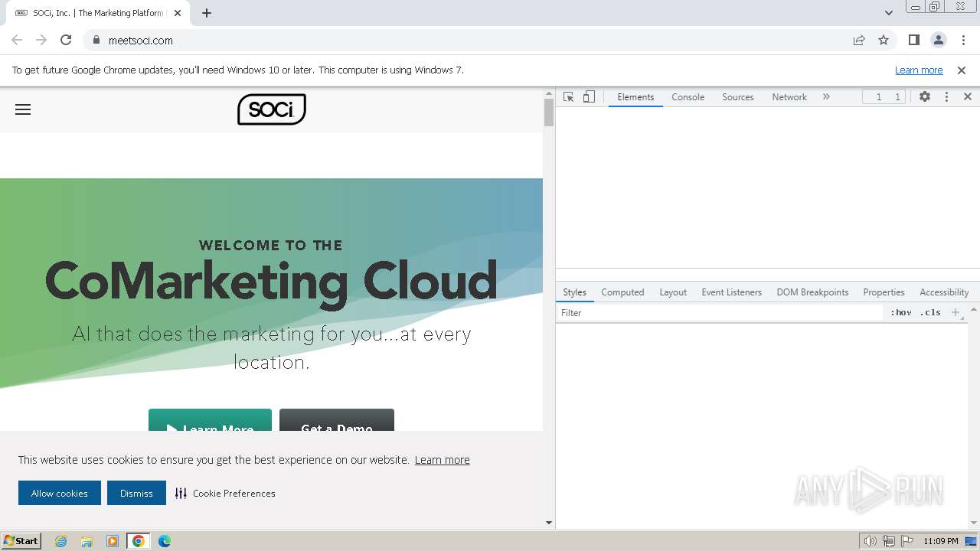This screenshot has width=980, height=551.
Task: Open the Accessibility pane
Action: pyautogui.click(x=944, y=292)
